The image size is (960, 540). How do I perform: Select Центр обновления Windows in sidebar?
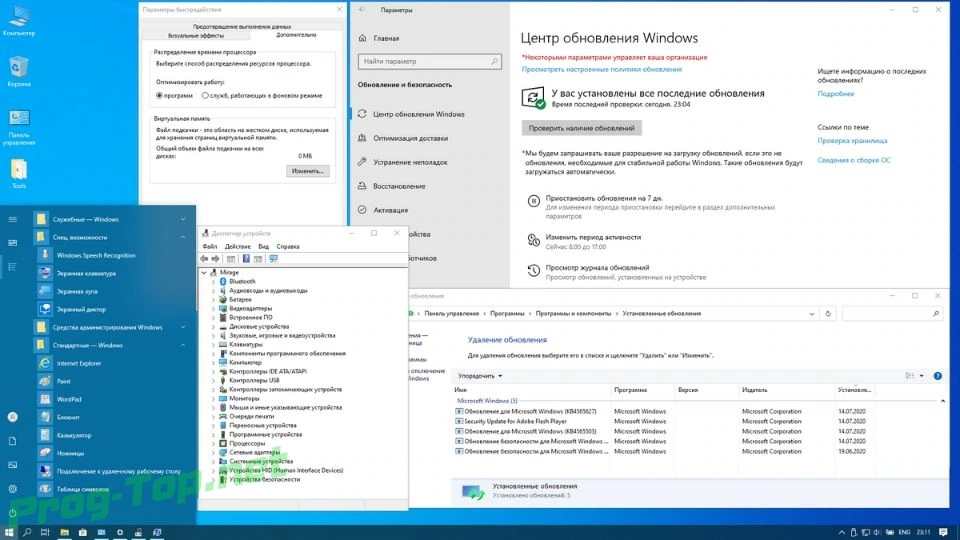419,114
